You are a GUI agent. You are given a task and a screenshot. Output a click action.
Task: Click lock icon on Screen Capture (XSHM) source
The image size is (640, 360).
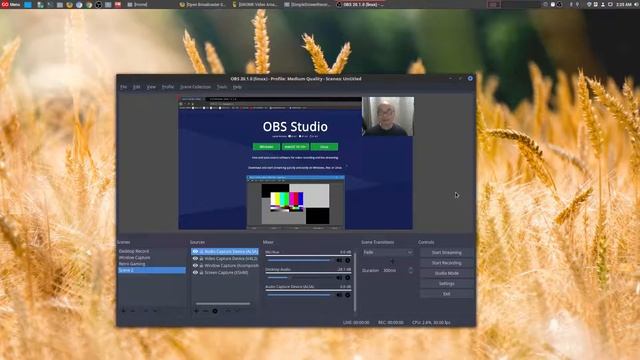[x=201, y=273]
